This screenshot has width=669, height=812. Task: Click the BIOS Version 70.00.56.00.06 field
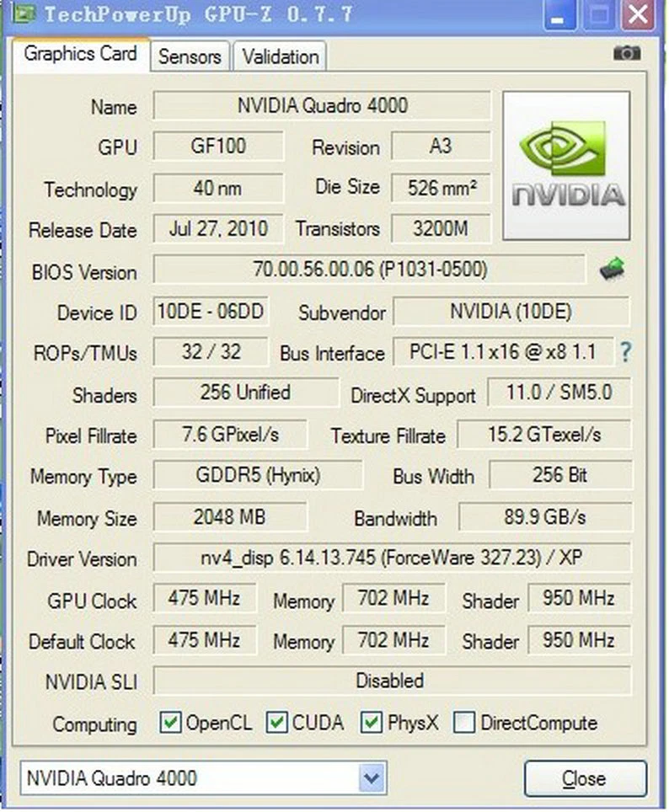coord(370,270)
